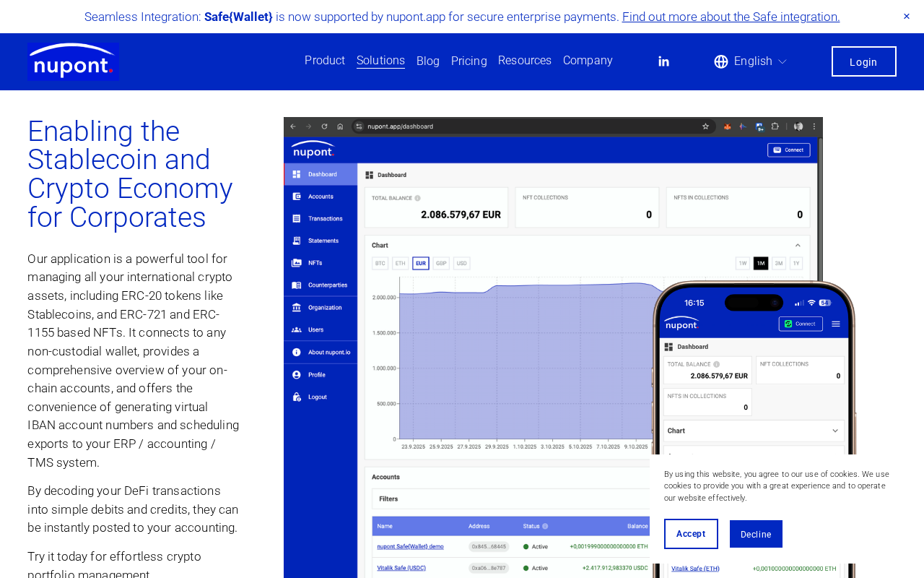This screenshot has height=578, width=924.
Task: Go to homepage via nupont logo
Action: [x=73, y=61]
